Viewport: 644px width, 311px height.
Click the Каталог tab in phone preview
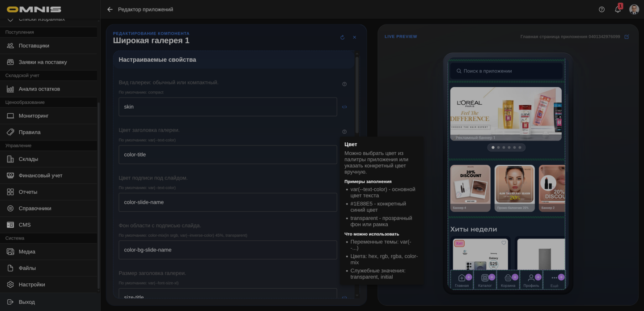(485, 280)
